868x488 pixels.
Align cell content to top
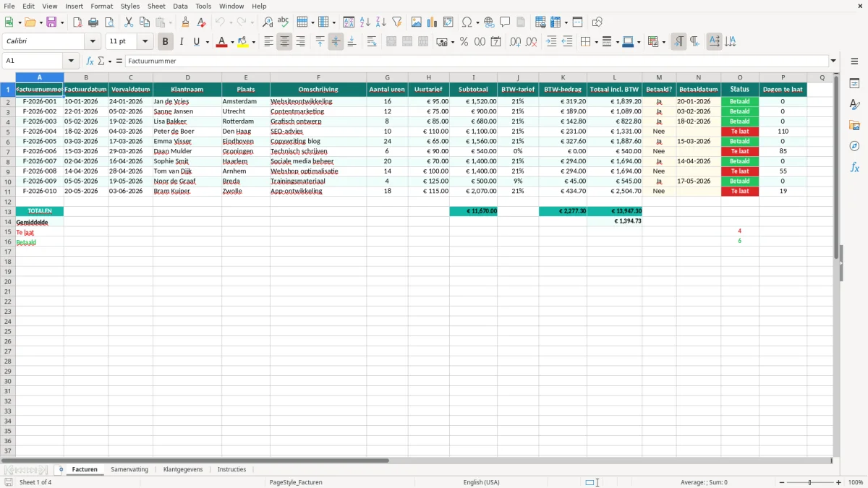coord(320,42)
